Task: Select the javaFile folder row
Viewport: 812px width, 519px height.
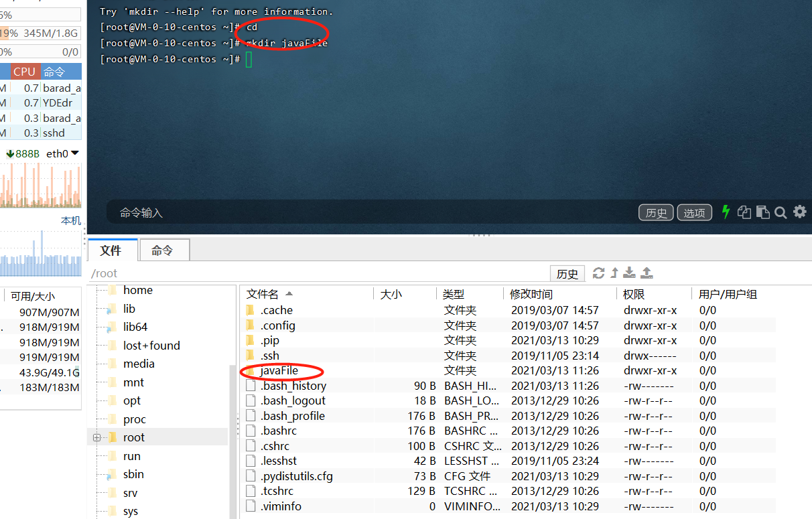Action: click(509, 370)
